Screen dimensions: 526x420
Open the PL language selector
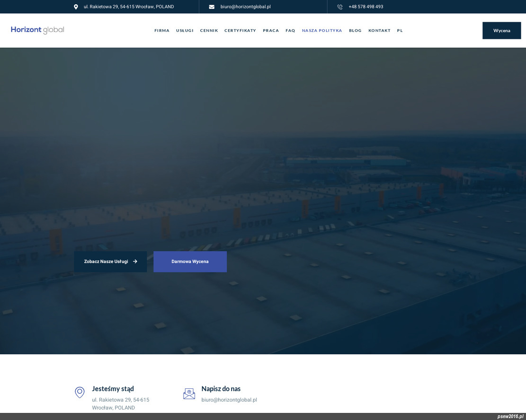point(400,30)
